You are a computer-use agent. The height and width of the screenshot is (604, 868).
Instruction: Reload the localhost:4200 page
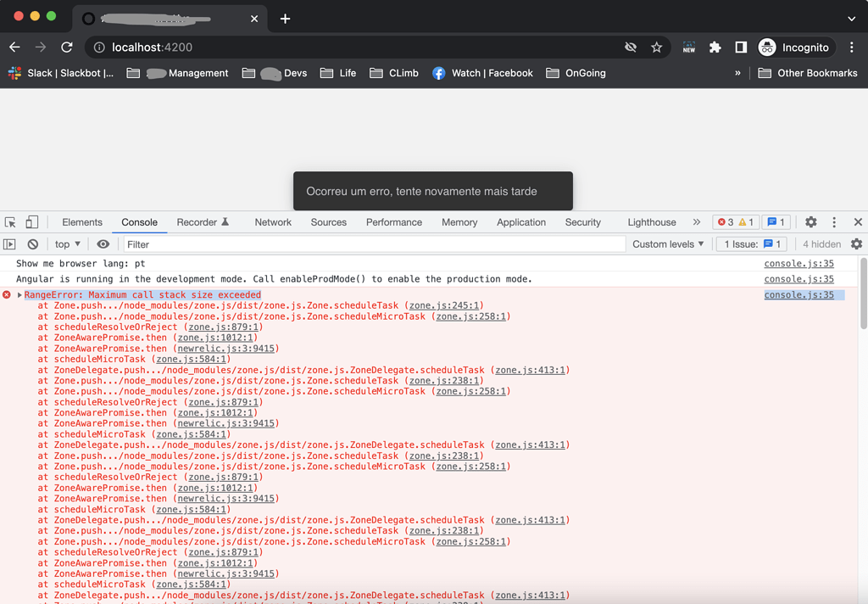point(67,48)
